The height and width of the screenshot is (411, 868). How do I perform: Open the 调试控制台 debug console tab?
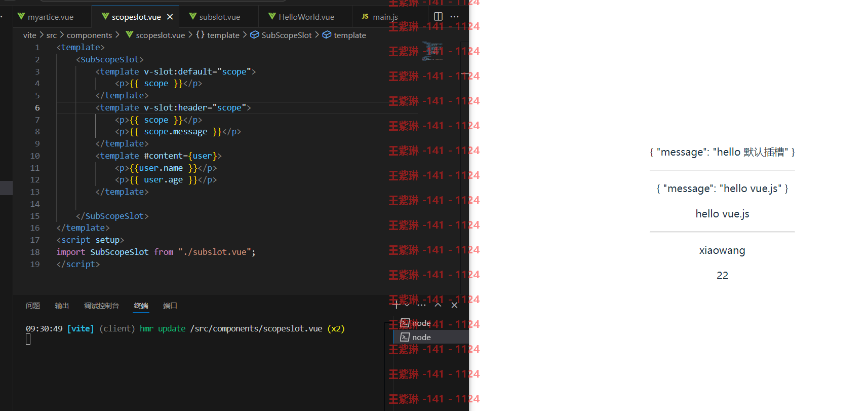[101, 306]
